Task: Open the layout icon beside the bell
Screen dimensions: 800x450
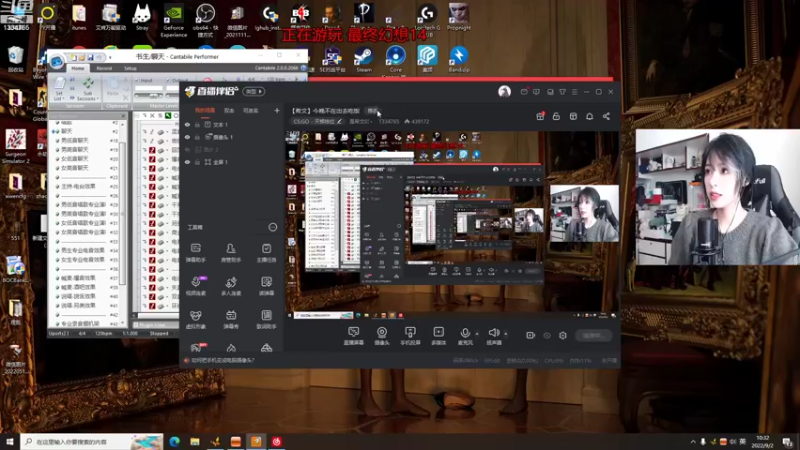Action: point(573,116)
